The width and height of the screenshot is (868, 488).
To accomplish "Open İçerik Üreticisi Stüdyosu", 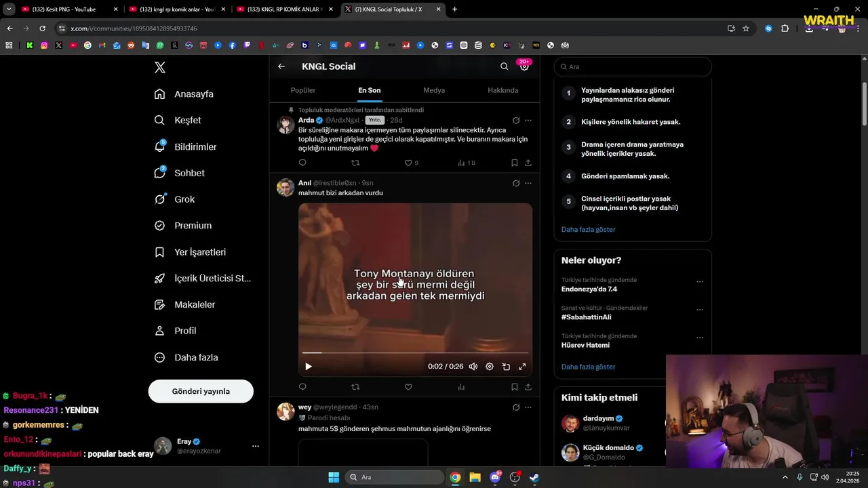I will (x=202, y=279).
